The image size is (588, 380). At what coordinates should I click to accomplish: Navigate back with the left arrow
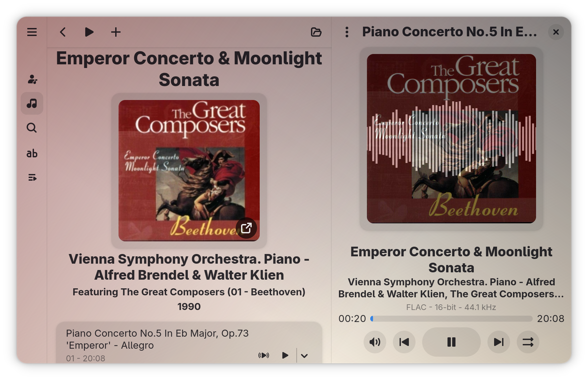(x=63, y=32)
